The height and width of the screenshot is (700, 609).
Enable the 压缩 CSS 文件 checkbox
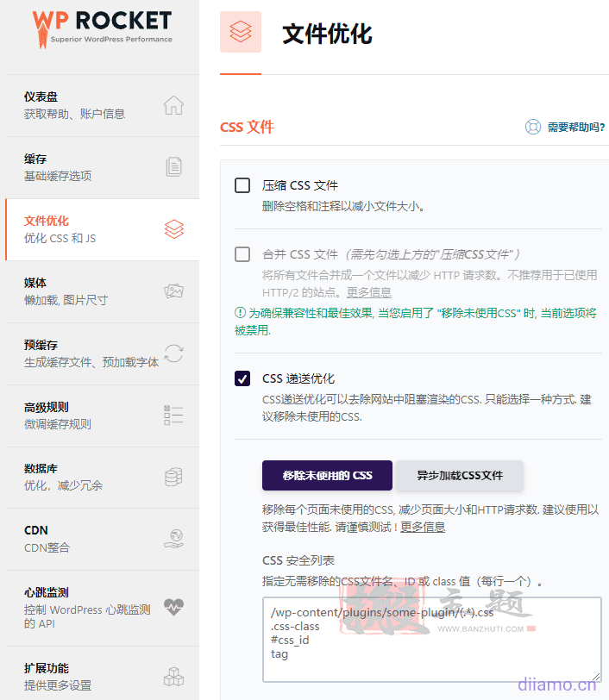(x=242, y=184)
